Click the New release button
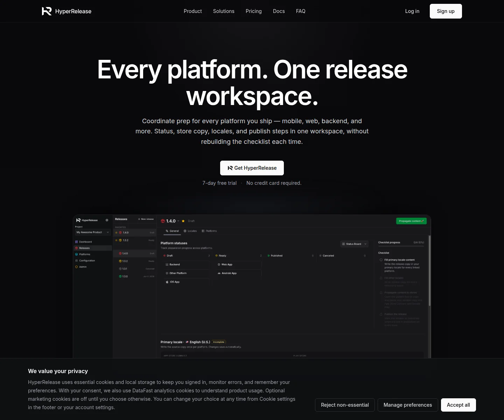The width and height of the screenshot is (504, 420). 146,219
